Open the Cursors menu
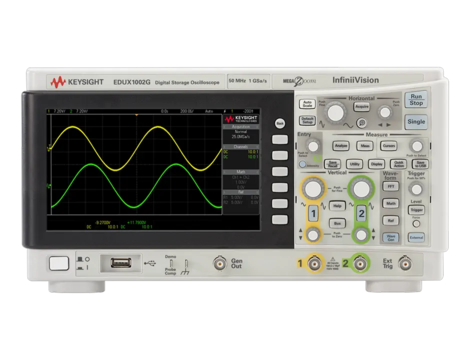The image size is (470, 360). 389,146
